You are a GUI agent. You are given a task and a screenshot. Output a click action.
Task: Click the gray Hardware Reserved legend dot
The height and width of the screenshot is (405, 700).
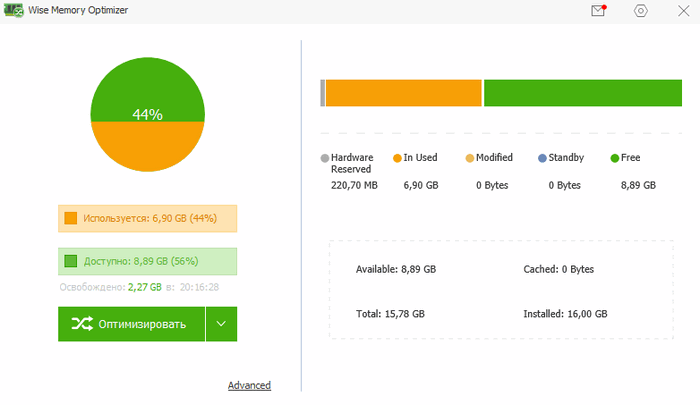325,158
